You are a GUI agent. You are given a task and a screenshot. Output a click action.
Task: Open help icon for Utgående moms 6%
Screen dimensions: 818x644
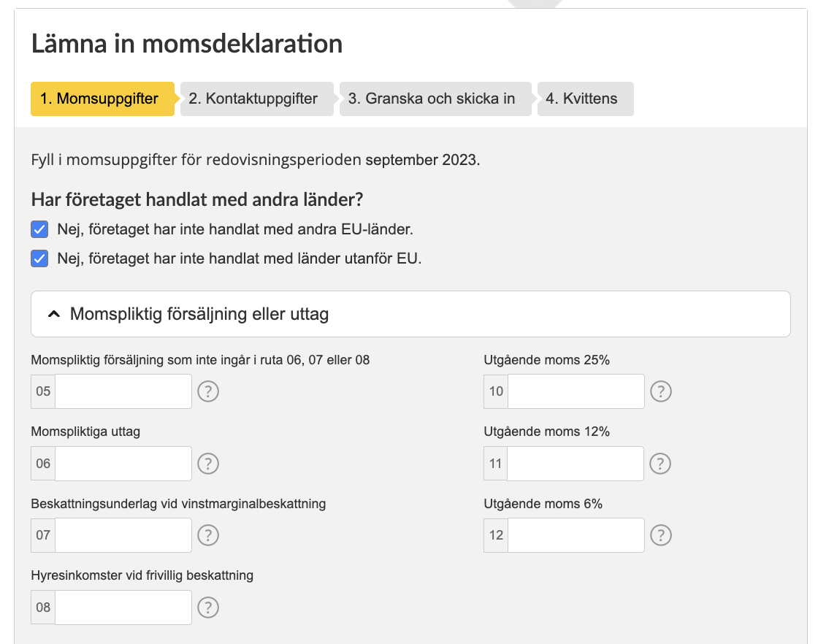[661, 535]
